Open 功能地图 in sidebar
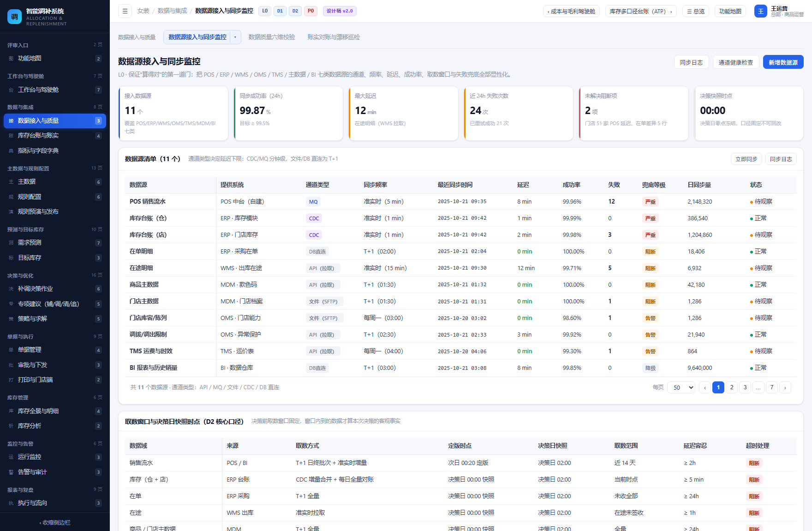 point(55,59)
